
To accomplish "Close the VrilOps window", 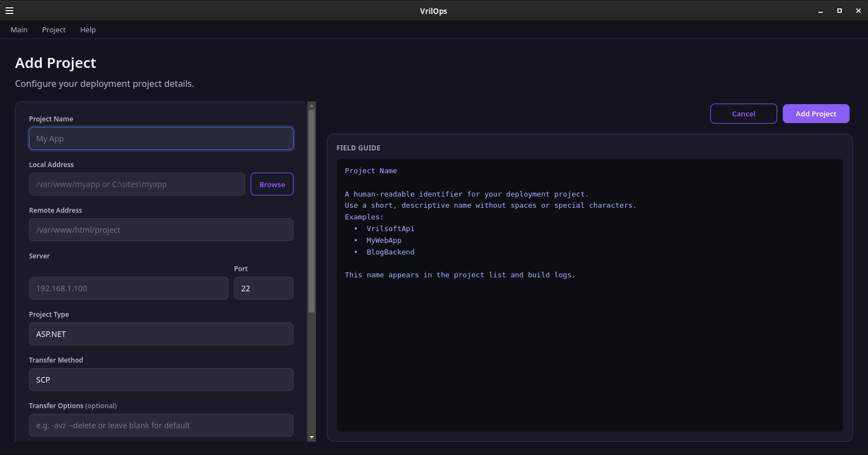I will point(859,11).
